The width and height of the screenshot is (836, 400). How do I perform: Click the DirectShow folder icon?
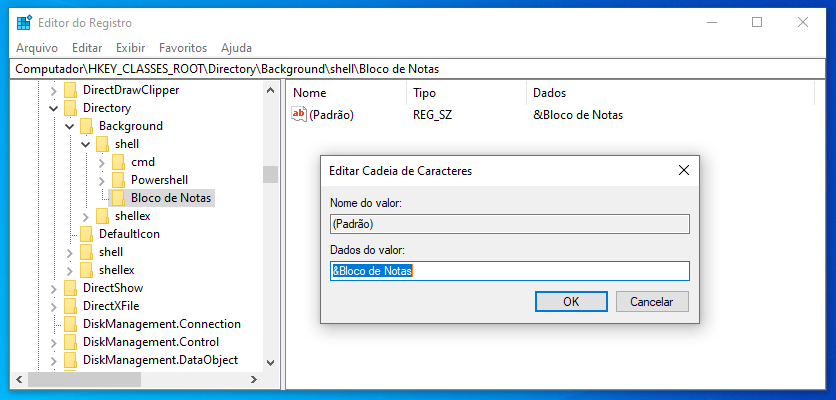coord(71,288)
